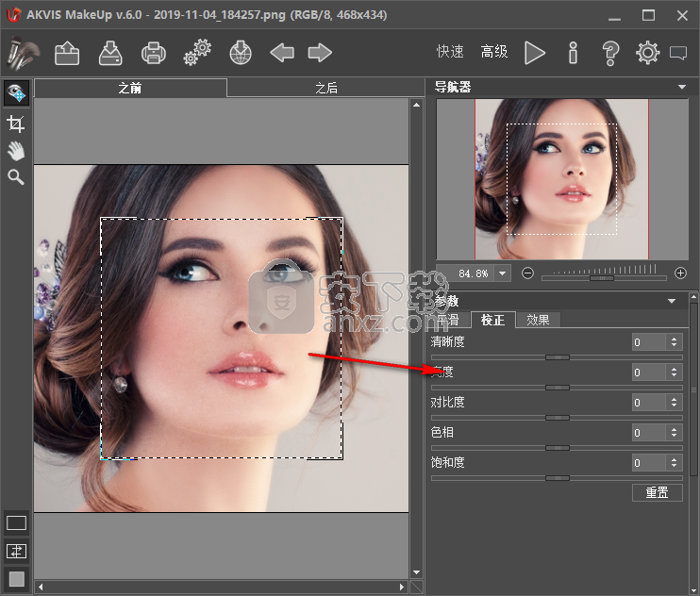This screenshot has height=596, width=700.
Task: Click the 色相 value field
Action: (x=649, y=433)
